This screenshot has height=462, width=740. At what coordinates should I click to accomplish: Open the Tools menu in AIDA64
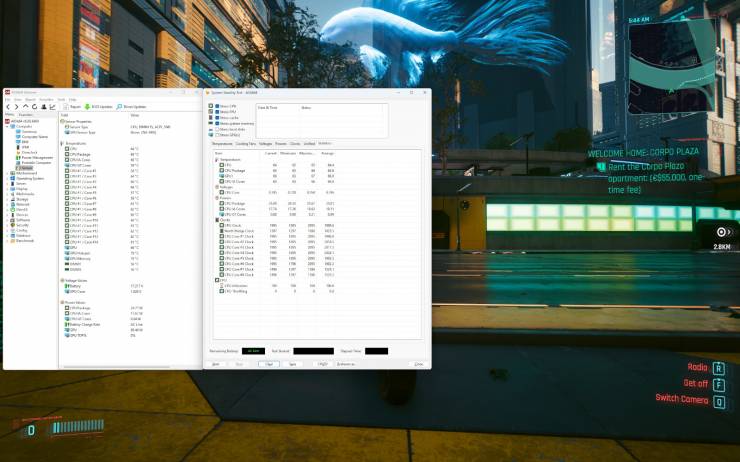[x=61, y=100]
